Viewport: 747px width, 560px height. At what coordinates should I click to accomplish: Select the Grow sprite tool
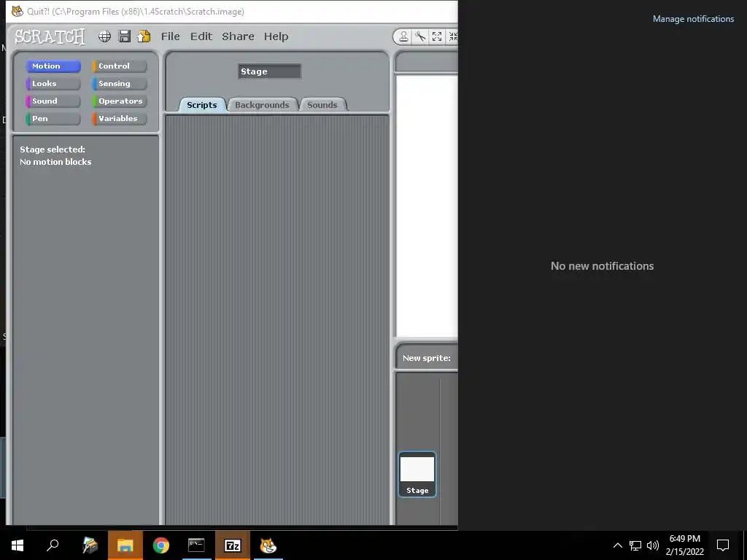coord(437,36)
